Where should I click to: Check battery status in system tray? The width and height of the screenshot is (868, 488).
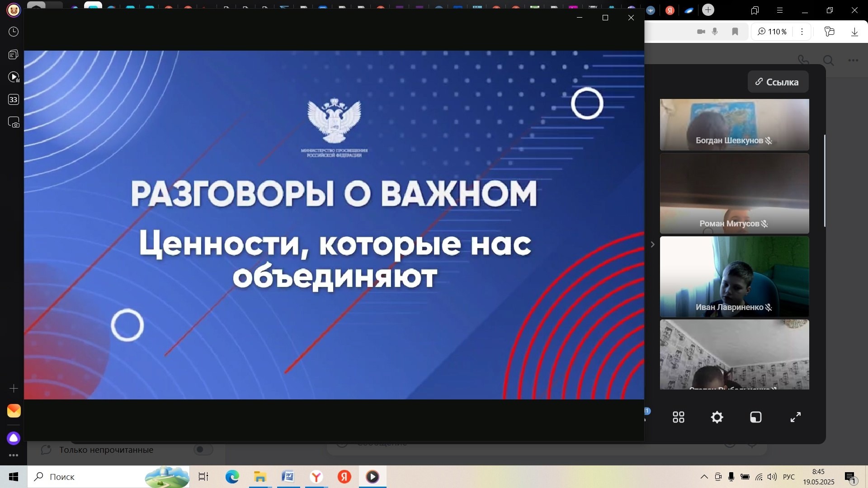pyautogui.click(x=745, y=477)
